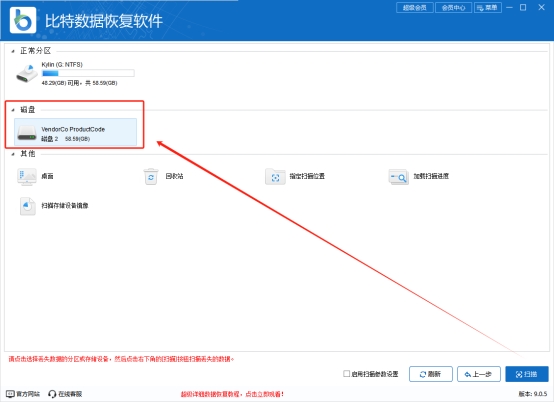Viewport: 554px width, 402px height.
Task: Click the 在线客服 link text
Action: tap(70, 394)
